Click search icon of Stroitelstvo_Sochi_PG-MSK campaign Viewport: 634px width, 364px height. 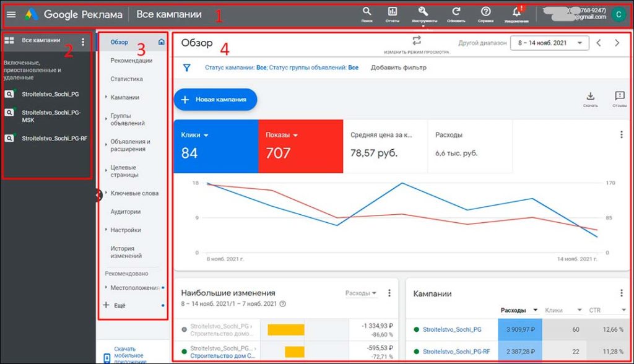point(9,113)
